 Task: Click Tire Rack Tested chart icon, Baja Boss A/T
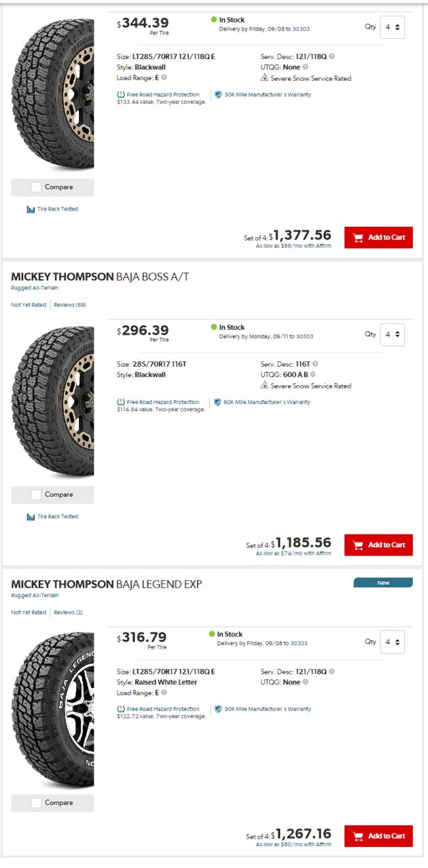[31, 517]
